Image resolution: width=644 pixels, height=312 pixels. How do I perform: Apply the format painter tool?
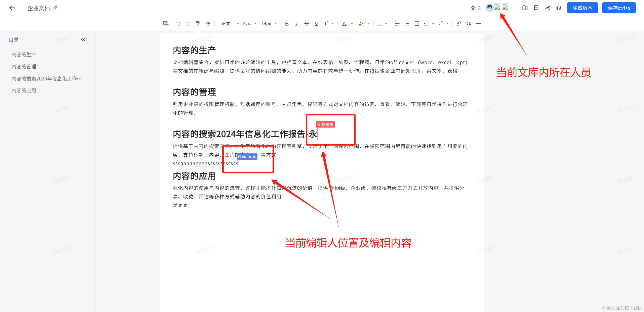point(198,24)
